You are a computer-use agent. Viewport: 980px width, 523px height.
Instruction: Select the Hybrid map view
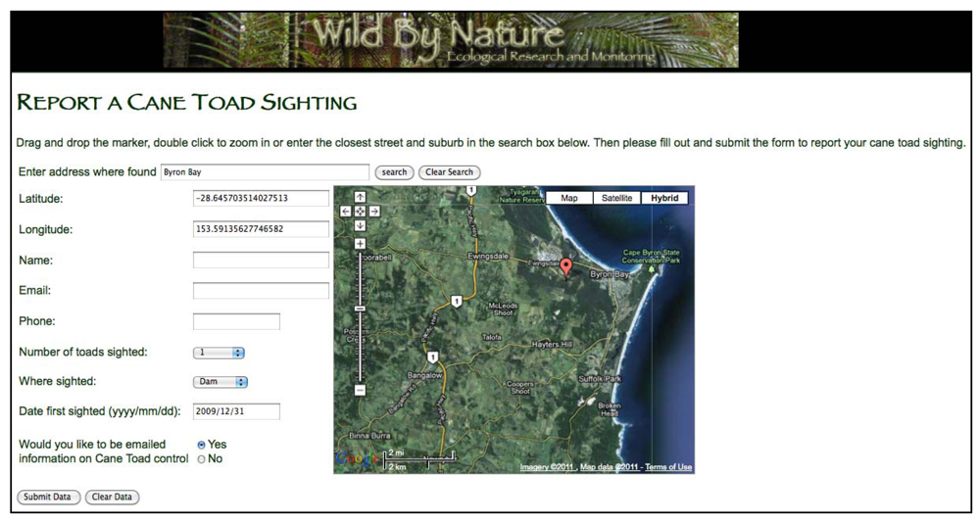pyautogui.click(x=664, y=198)
